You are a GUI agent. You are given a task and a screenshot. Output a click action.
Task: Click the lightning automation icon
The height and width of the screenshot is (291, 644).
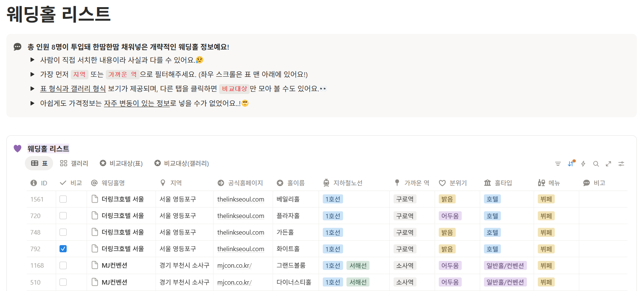pyautogui.click(x=583, y=164)
